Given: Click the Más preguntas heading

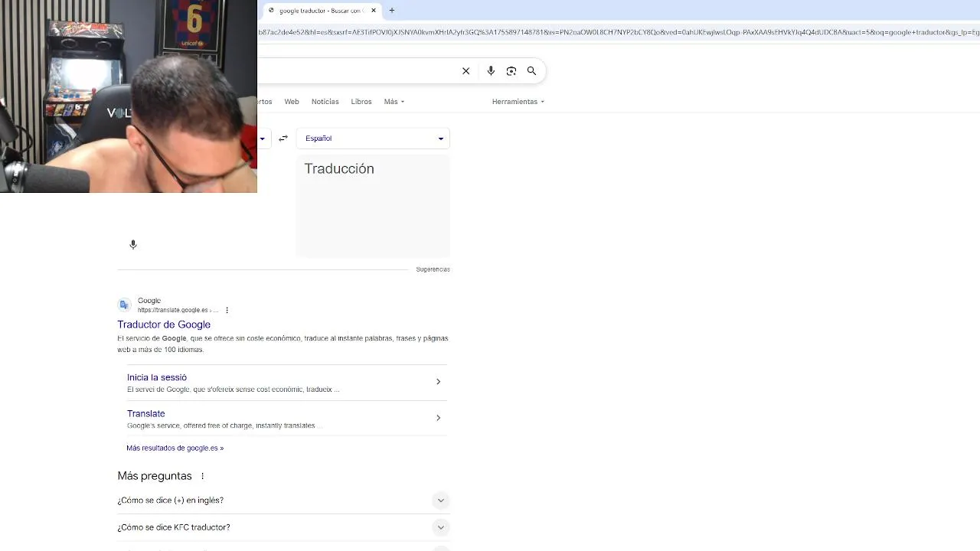Looking at the screenshot, I should tap(155, 476).
